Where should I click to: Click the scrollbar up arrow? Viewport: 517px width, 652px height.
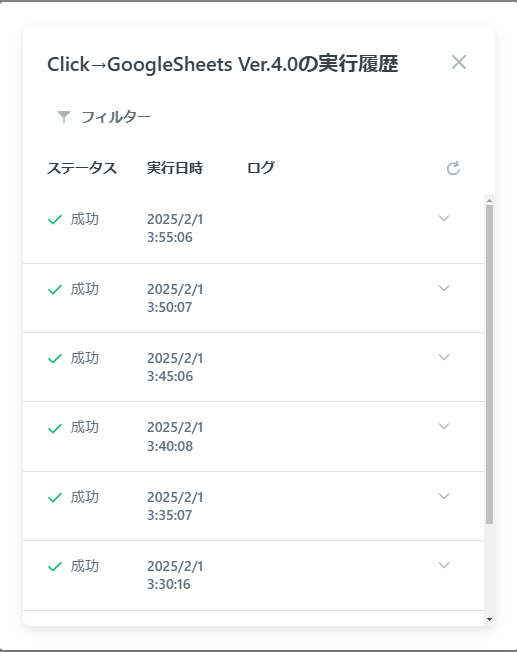click(490, 200)
